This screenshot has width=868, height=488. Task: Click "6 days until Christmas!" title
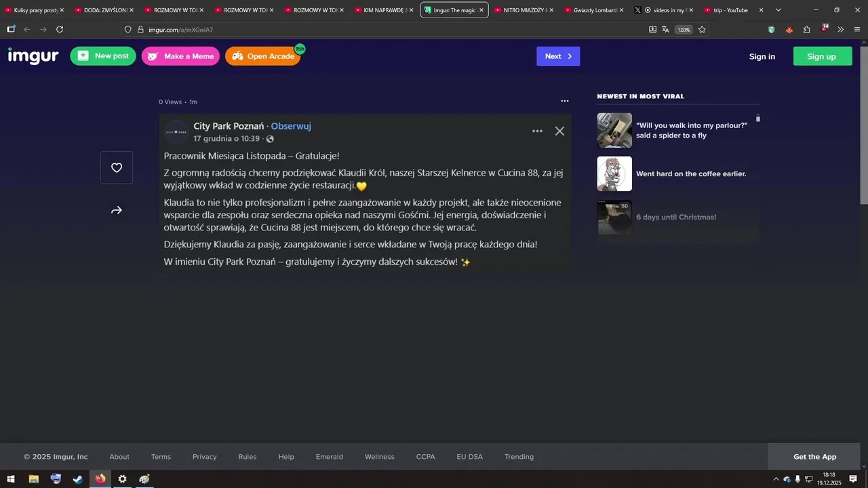[676, 217]
